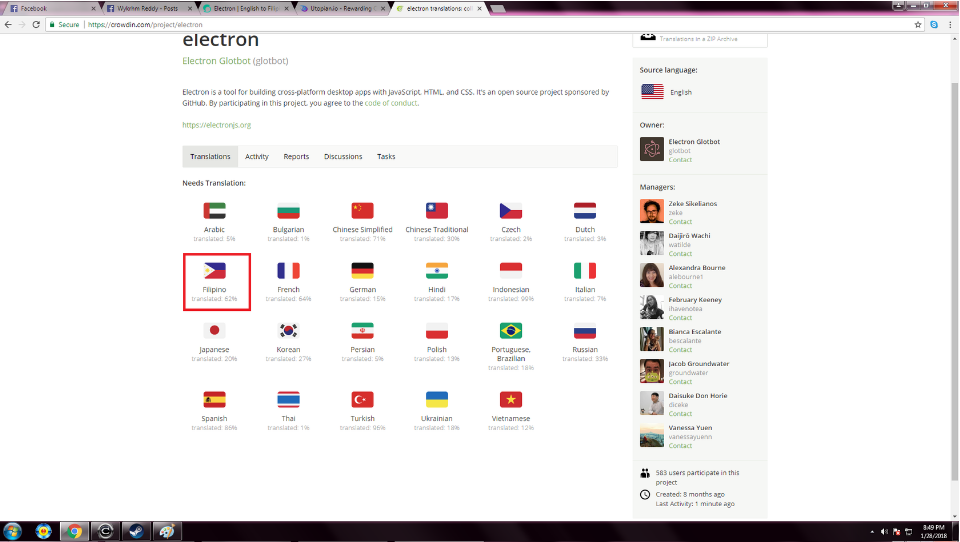Switch to the Translations tab
The image size is (960, 542).
(210, 157)
